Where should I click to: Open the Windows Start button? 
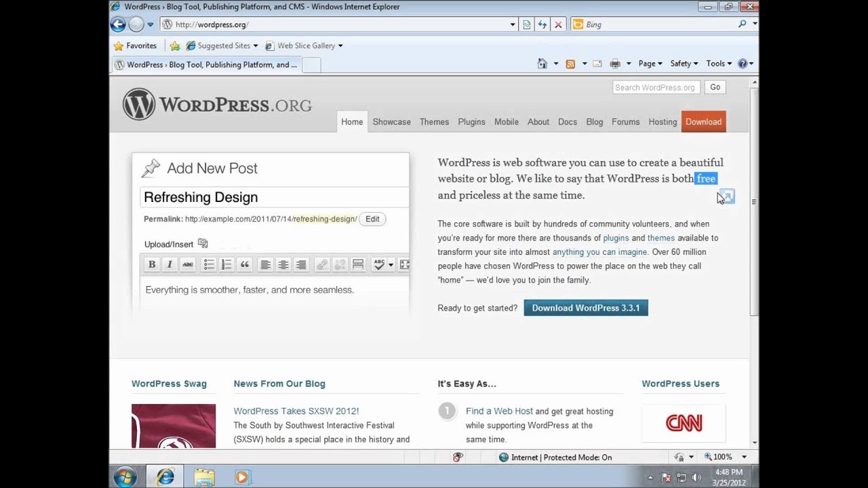[125, 476]
